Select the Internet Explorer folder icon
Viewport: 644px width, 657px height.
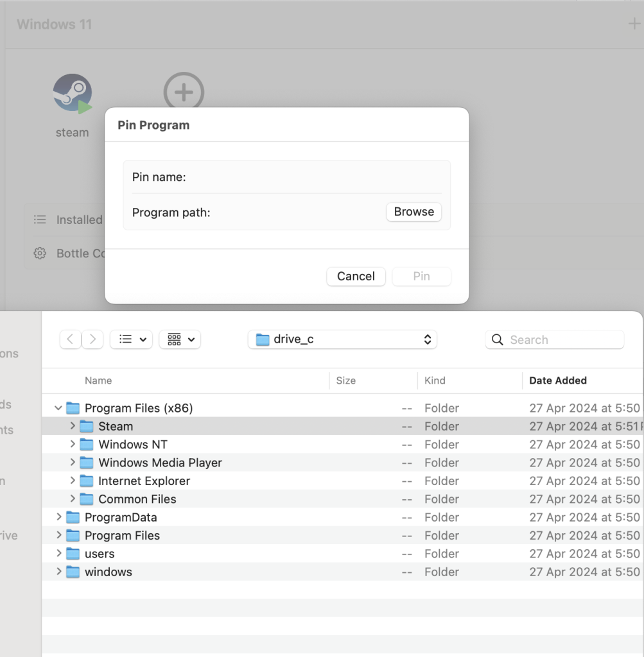tap(87, 481)
